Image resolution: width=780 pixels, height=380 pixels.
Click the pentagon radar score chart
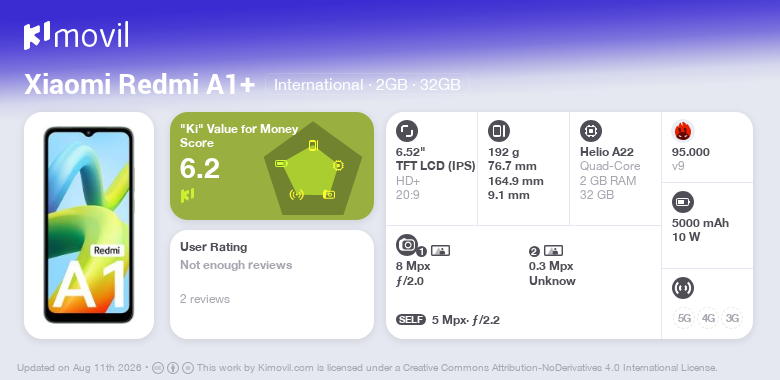point(313,169)
